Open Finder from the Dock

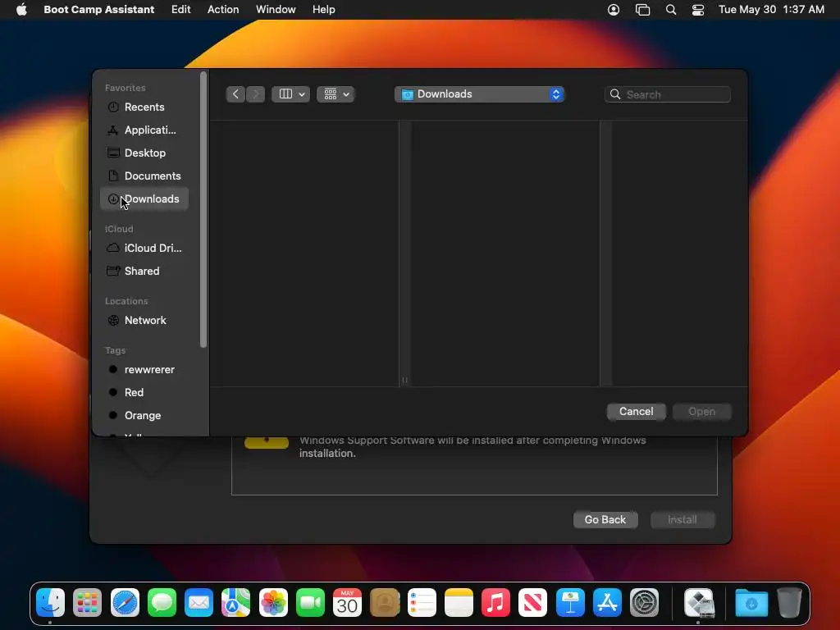tap(50, 603)
